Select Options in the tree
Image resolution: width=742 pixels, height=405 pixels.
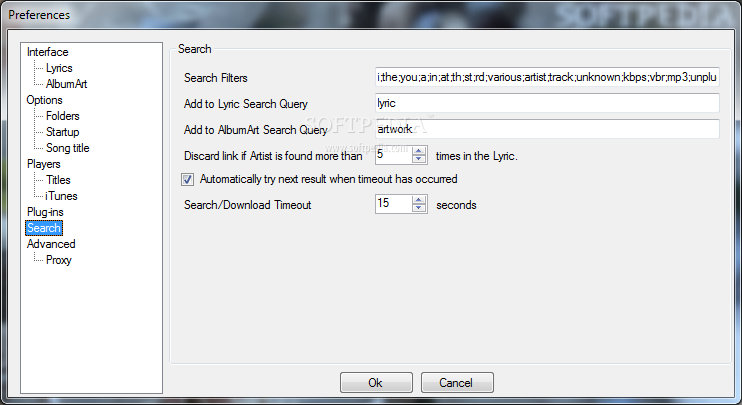coord(44,100)
